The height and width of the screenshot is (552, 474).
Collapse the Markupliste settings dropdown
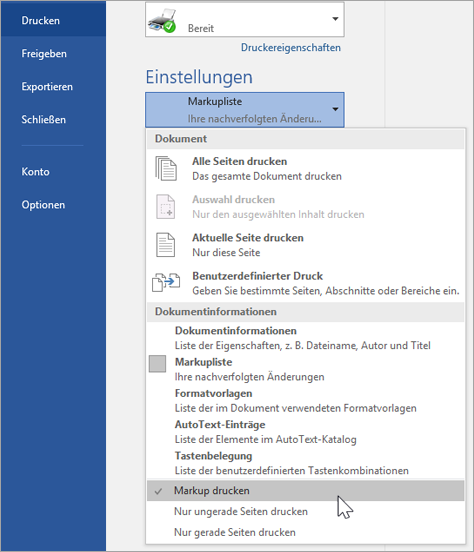coord(245,110)
